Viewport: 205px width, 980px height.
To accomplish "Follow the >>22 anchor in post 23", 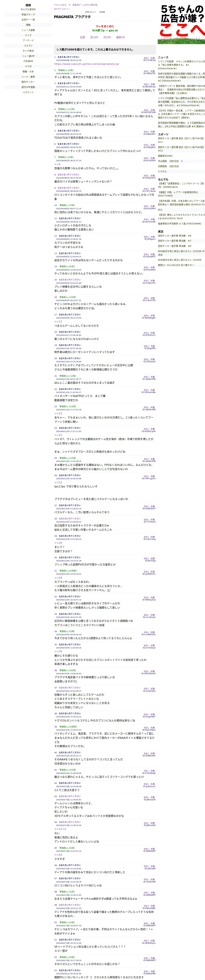I will (x=58, y=414).
